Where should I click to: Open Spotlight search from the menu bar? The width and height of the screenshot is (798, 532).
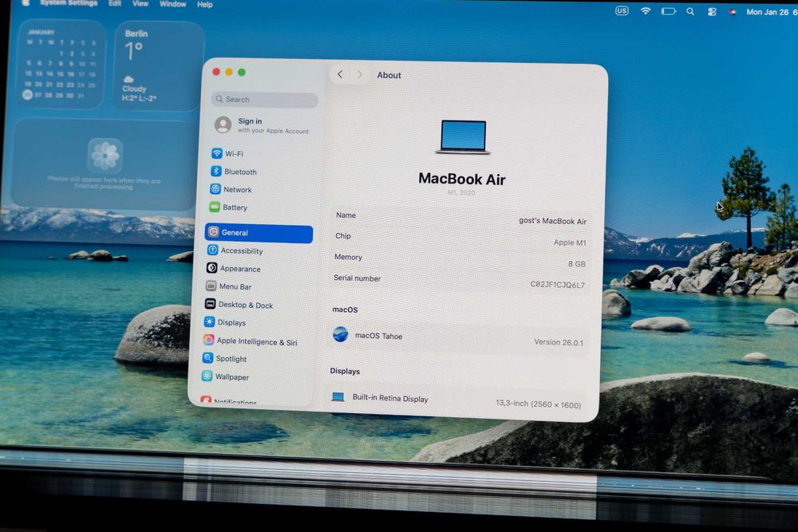[690, 11]
